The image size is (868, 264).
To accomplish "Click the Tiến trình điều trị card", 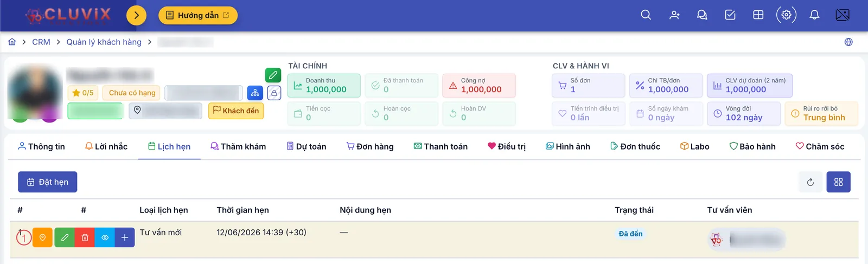I will (x=589, y=113).
